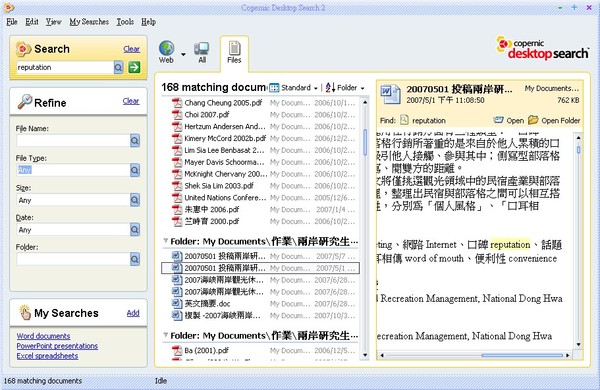Click the Word icon of 英文摘要.doc
Image resolution: width=600 pixels, height=390 pixels.
177,304
